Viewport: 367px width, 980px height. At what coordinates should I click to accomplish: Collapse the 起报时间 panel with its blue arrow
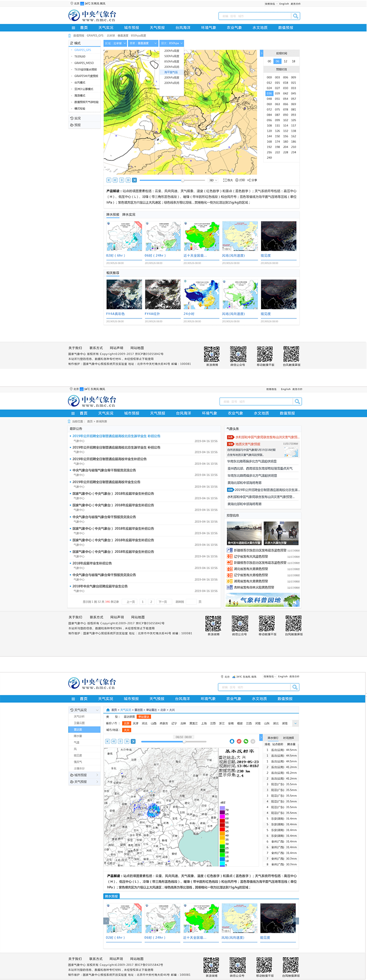point(262,53)
